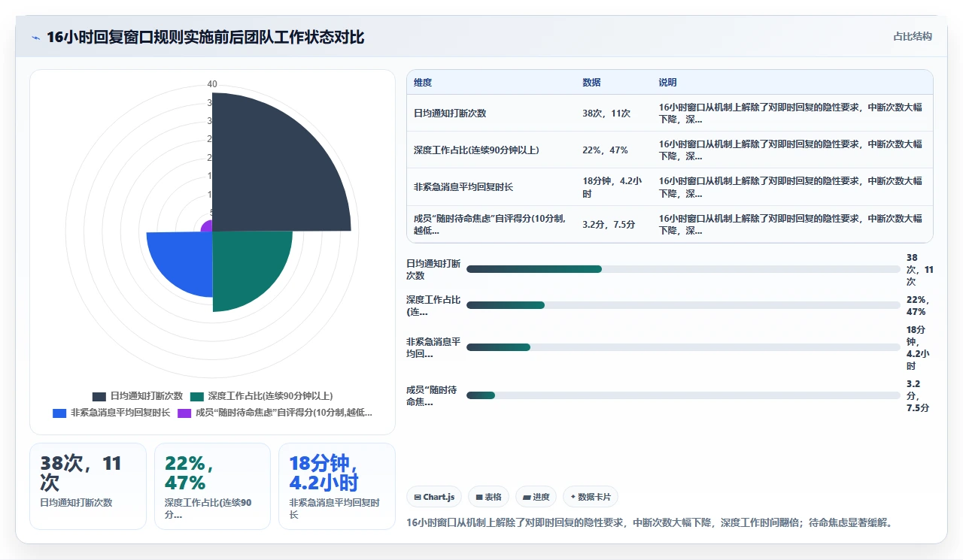Select the 非紧急消息平均回复时长 table cell
This screenshot has width=963, height=560.
click(463, 187)
